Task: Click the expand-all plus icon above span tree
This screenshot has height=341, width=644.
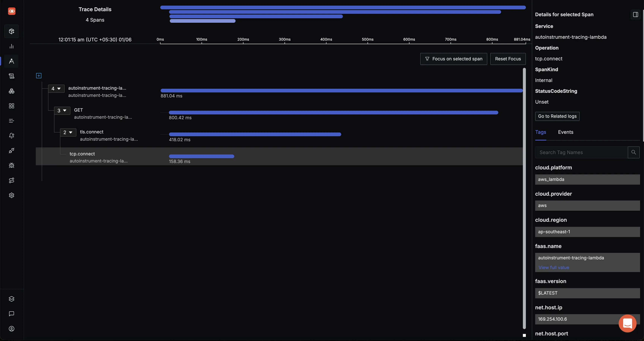Action: click(x=39, y=75)
